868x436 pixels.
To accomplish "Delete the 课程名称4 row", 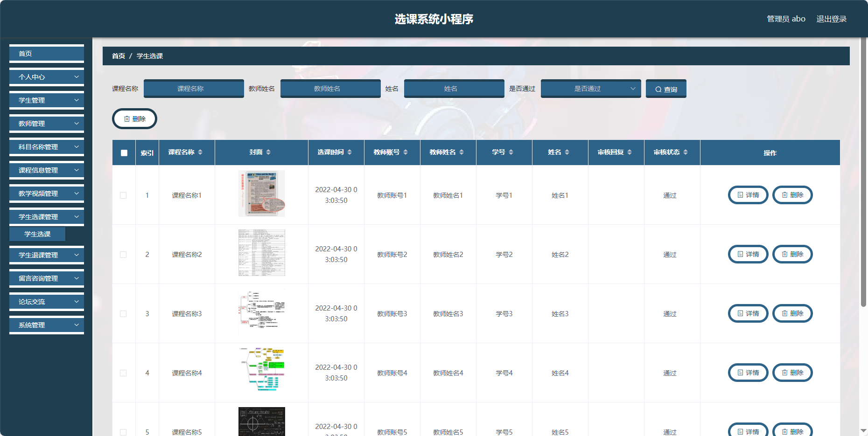I will coord(792,373).
